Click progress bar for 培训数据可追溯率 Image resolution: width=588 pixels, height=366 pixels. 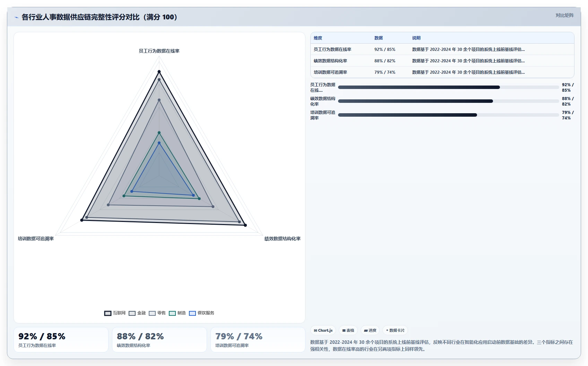click(x=448, y=115)
